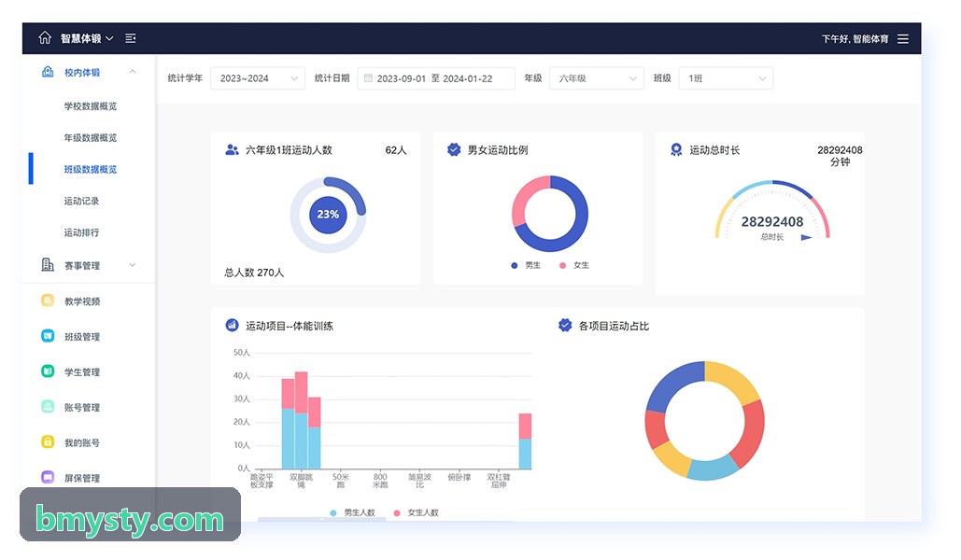This screenshot has width=961, height=560.
Task: Open 学校数据概览 menu item
Action: pyautogui.click(x=90, y=106)
